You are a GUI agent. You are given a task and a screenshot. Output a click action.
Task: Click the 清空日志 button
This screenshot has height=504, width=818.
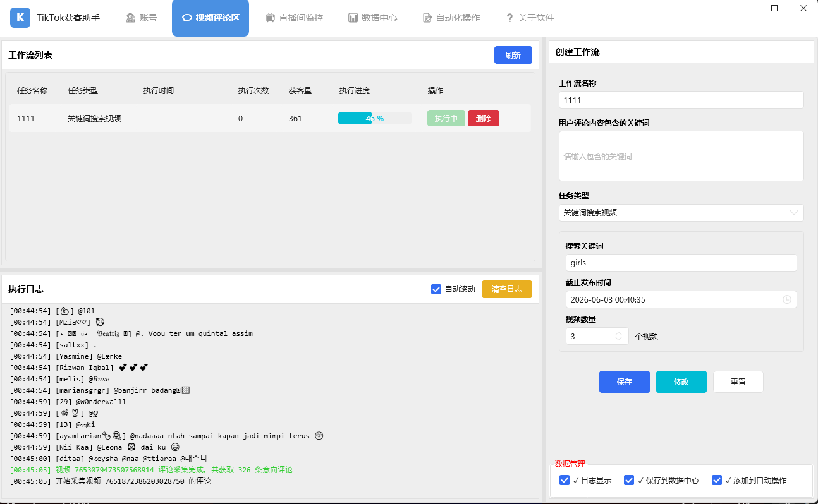[x=506, y=289]
